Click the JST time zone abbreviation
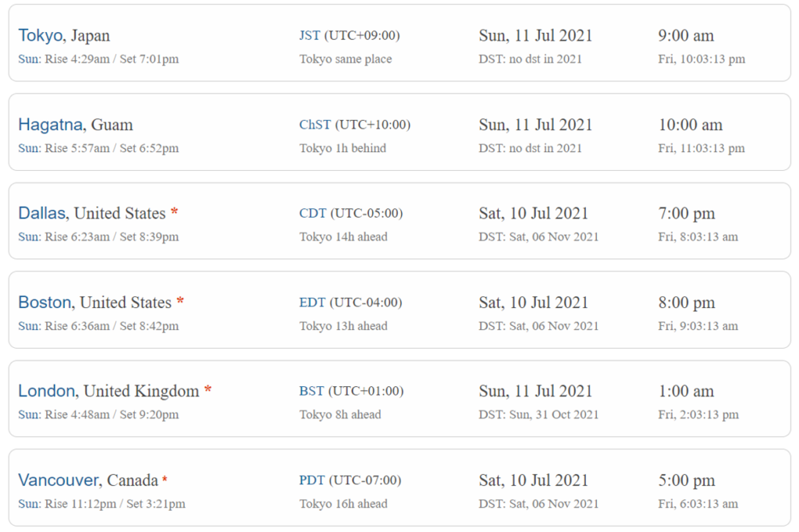This screenshot has width=799, height=532. pos(310,35)
